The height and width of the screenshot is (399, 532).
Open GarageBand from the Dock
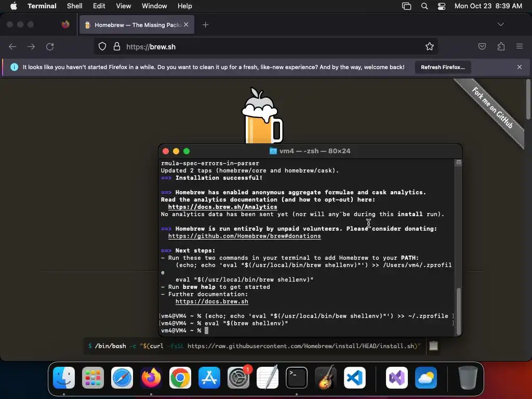(326, 378)
